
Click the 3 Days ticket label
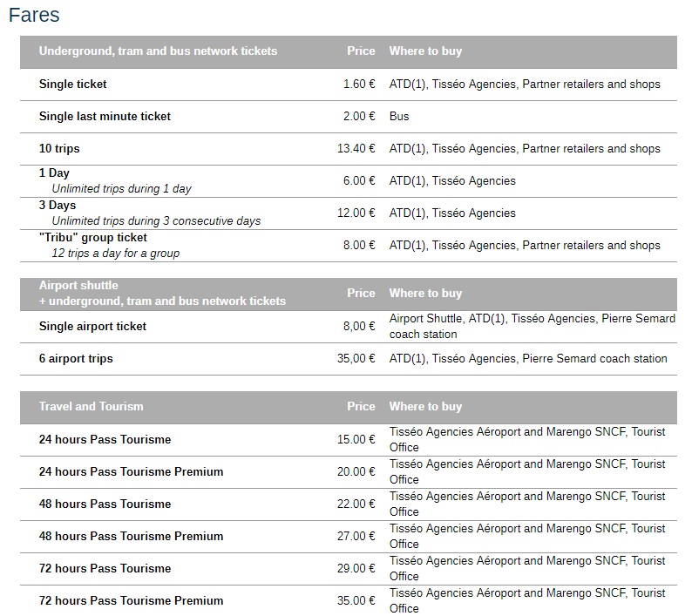click(58, 206)
